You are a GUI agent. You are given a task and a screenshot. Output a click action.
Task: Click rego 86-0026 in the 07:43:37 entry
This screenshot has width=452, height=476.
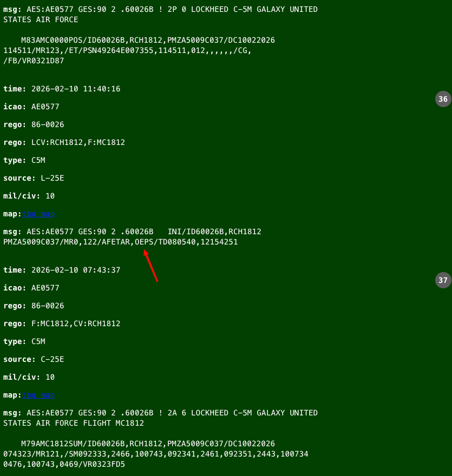coord(48,306)
